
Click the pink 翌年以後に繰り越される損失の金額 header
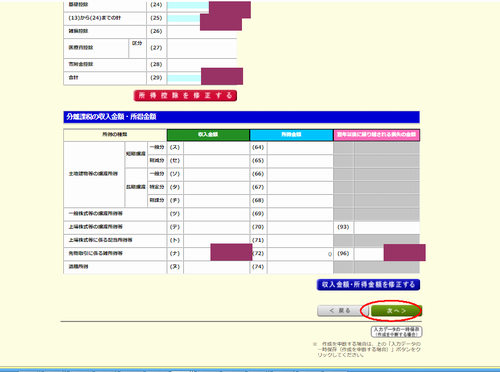pyautogui.click(x=377, y=135)
